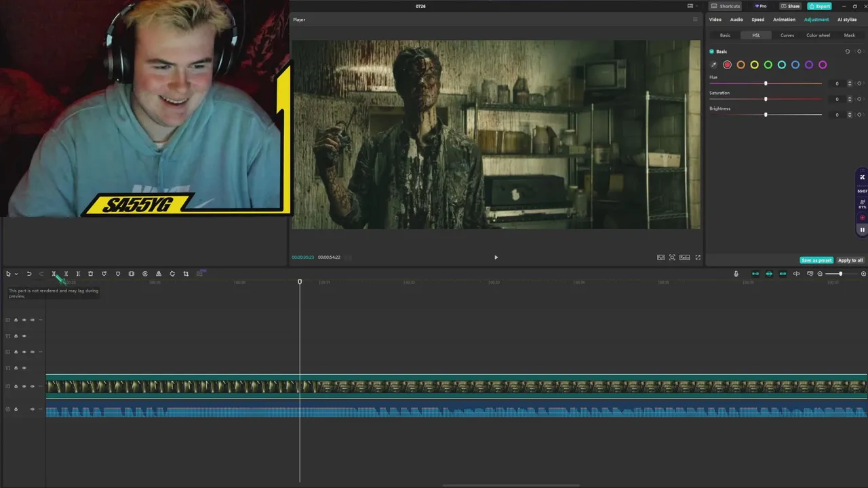Click the Share button
This screenshot has height=488, width=868.
click(x=791, y=6)
